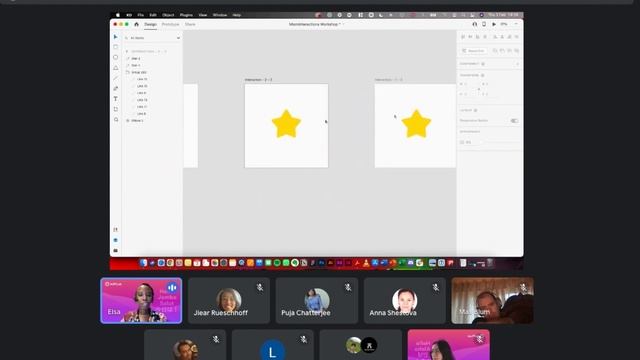Select the Line tool
The image size is (640, 360).
[116, 78]
